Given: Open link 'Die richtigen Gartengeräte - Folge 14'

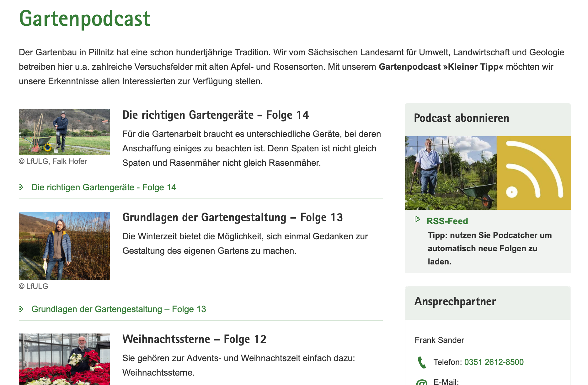Looking at the screenshot, I should pos(104,187).
